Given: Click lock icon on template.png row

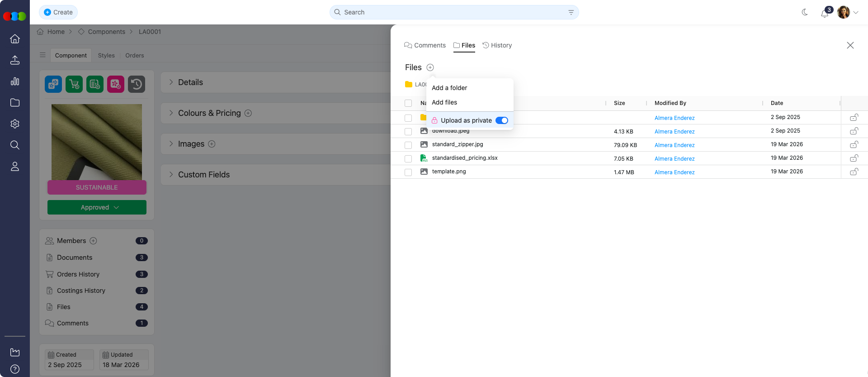Looking at the screenshot, I should (854, 172).
